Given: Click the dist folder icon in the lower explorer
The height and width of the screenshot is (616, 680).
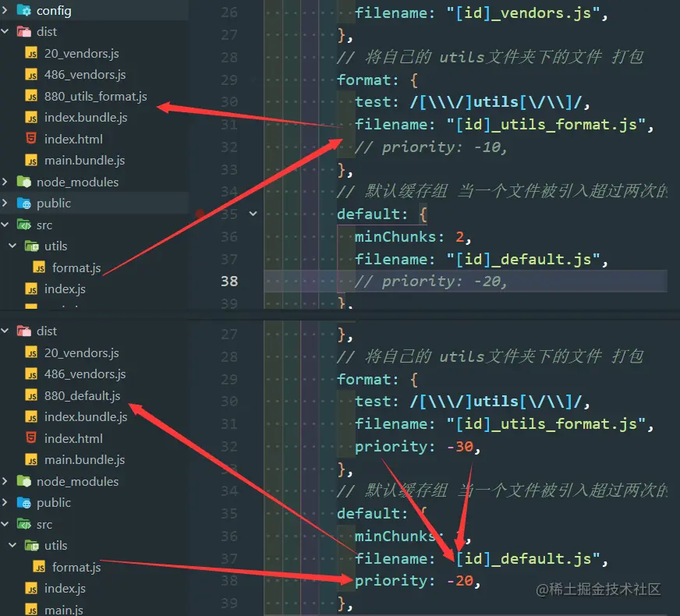Looking at the screenshot, I should point(24,331).
